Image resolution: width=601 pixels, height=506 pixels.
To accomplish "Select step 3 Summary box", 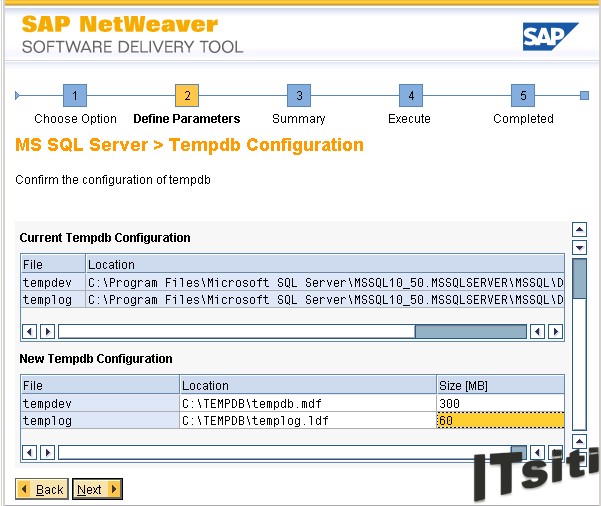I will click(299, 95).
